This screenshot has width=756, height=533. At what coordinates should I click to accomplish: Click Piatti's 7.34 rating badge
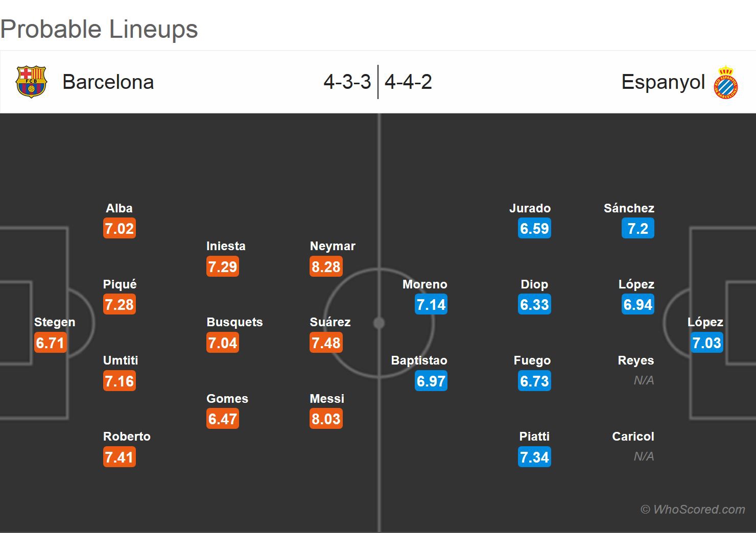click(534, 457)
